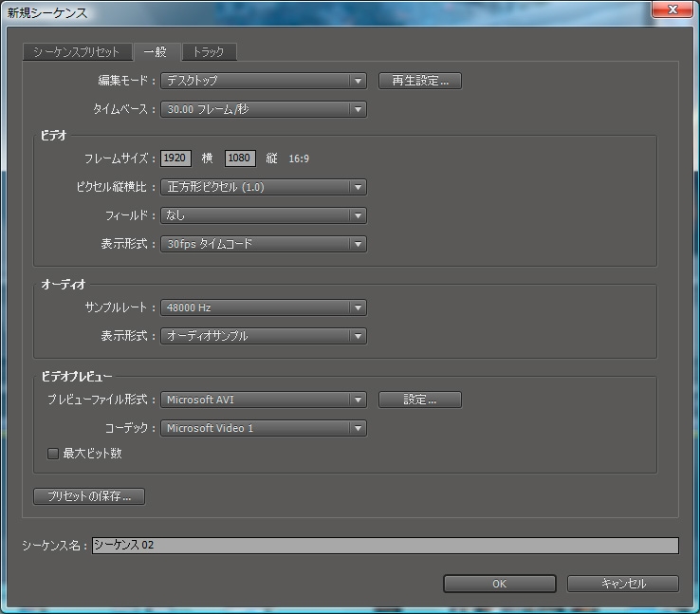Switch to the シーケンスプリセット tab
The image size is (700, 614).
point(77,52)
